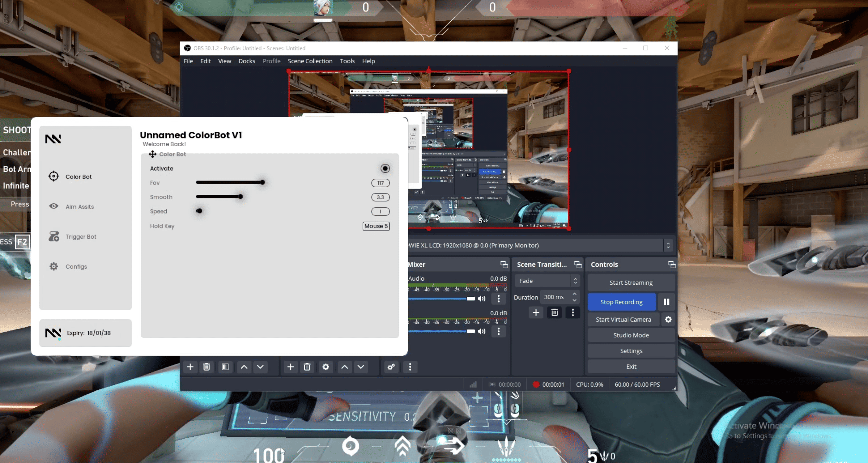Viewport: 868px width, 463px height.
Task: Open the Help menu in OBS
Action: (x=369, y=61)
